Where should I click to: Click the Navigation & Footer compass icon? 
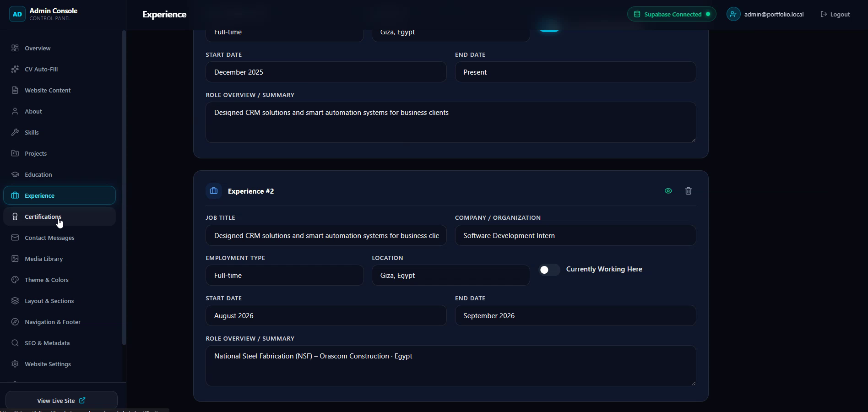[x=15, y=322]
